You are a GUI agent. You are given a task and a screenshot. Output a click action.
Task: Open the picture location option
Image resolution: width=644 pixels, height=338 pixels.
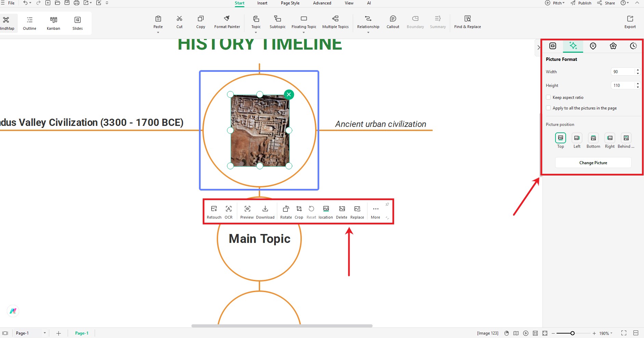click(326, 212)
